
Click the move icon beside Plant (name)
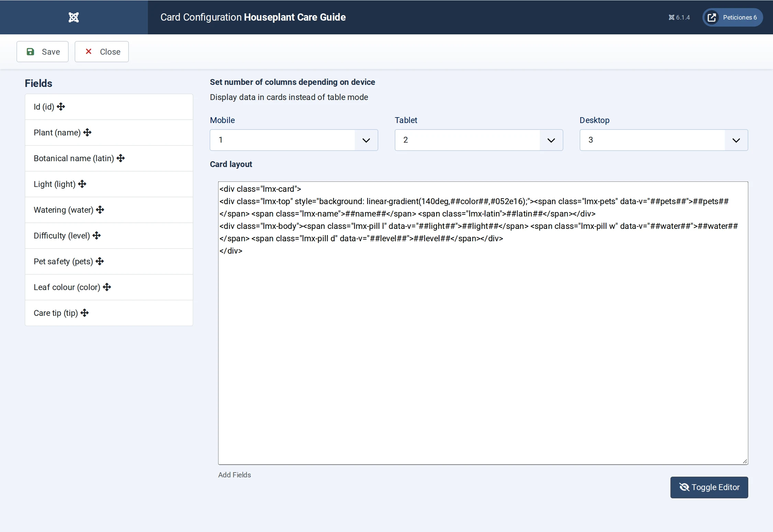click(87, 133)
